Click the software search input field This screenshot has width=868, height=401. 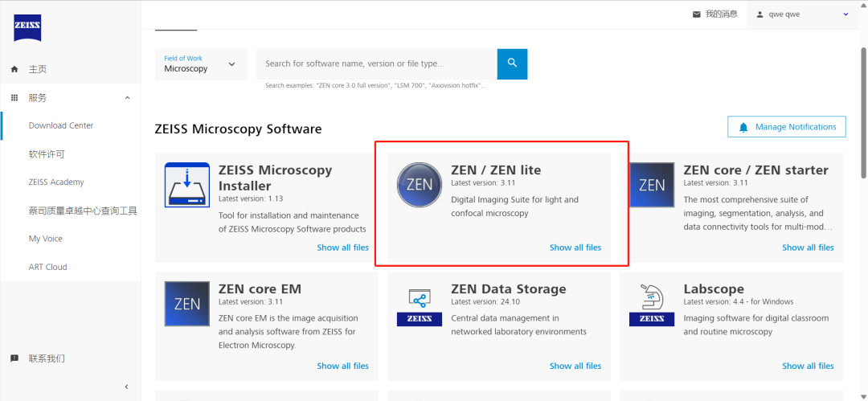click(376, 63)
